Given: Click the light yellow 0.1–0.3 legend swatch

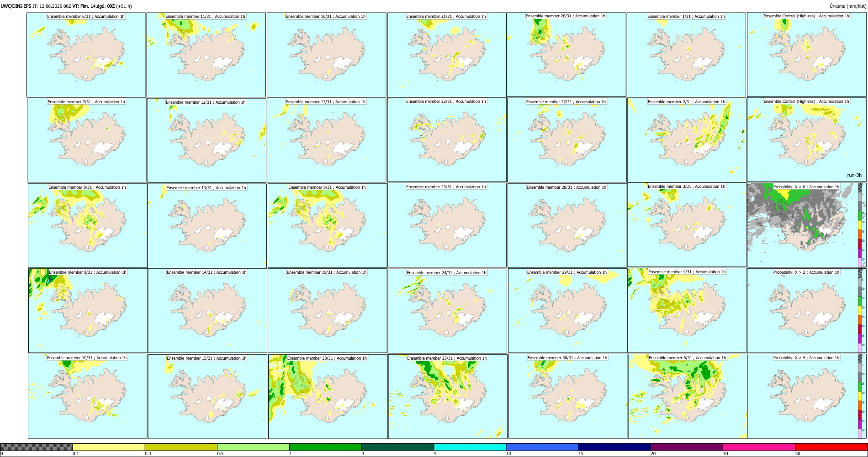Looking at the screenshot, I should click(109, 447).
